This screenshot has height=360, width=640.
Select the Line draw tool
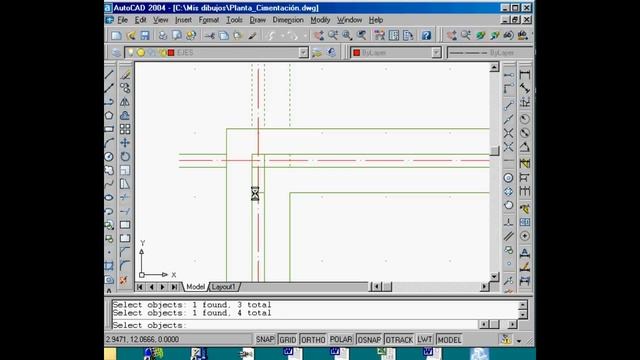pyautogui.click(x=109, y=74)
